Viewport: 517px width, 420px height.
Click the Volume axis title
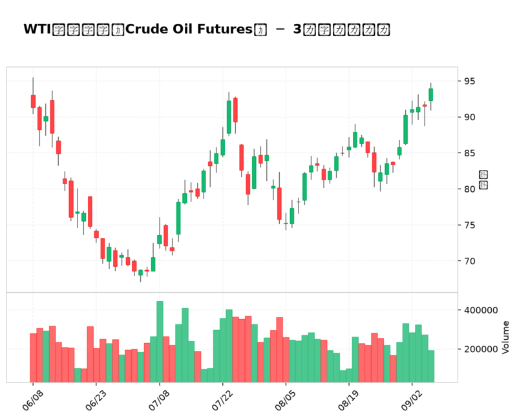[x=505, y=337]
